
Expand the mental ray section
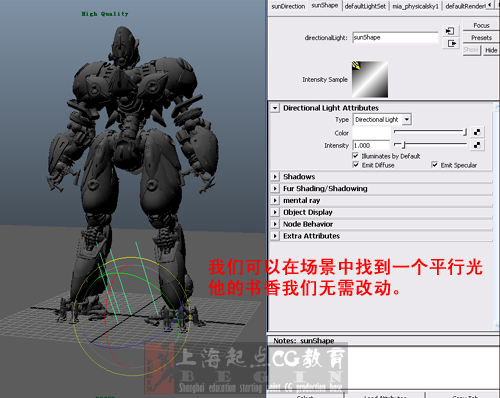click(x=275, y=200)
